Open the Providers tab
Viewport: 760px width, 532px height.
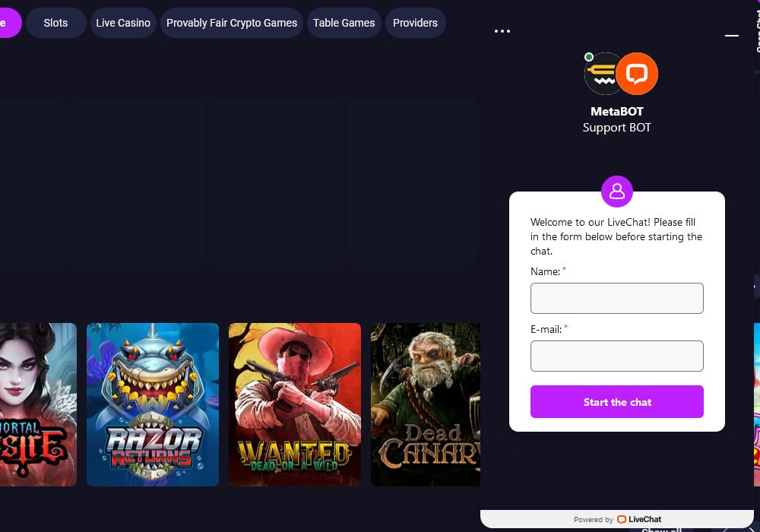(x=415, y=23)
